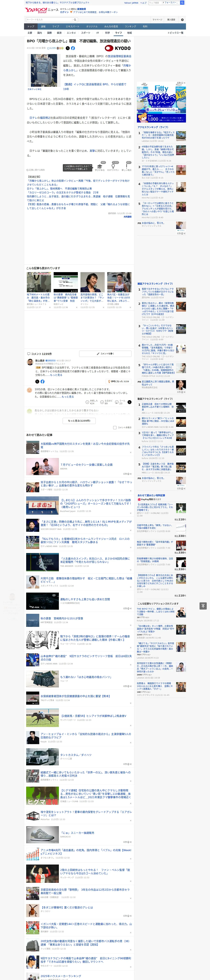The height and width of the screenshot is (980, 210).
Task: Click the ログイン link
Action: click(x=64, y=12)
